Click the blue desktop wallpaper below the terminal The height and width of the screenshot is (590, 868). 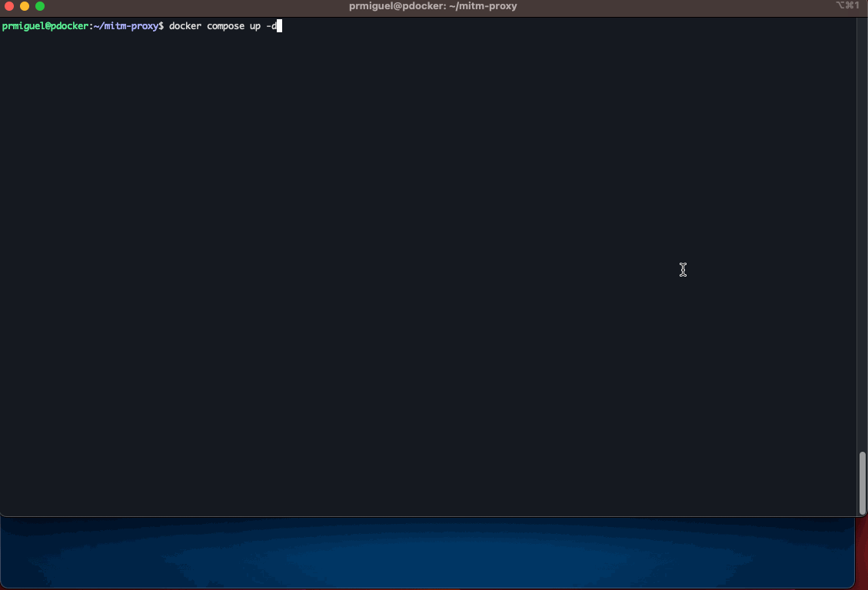[x=426, y=553]
